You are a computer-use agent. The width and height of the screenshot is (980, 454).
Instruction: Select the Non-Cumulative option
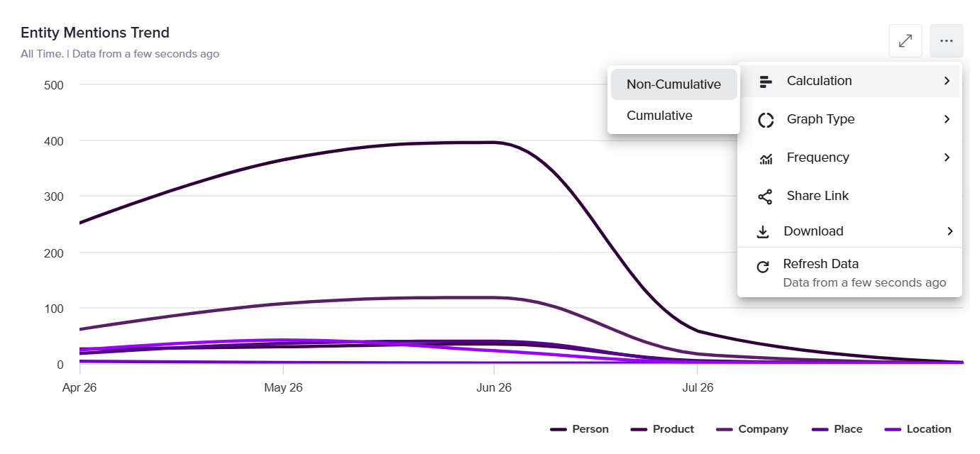(673, 84)
